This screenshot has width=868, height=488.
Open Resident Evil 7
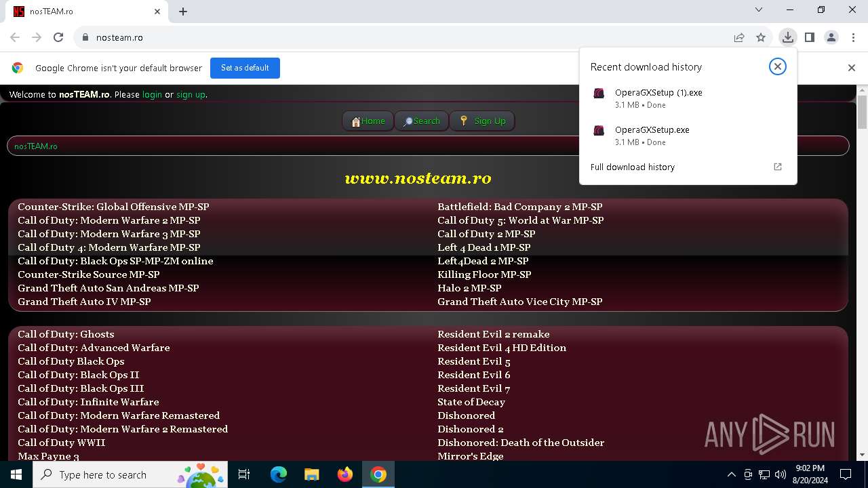(x=474, y=388)
